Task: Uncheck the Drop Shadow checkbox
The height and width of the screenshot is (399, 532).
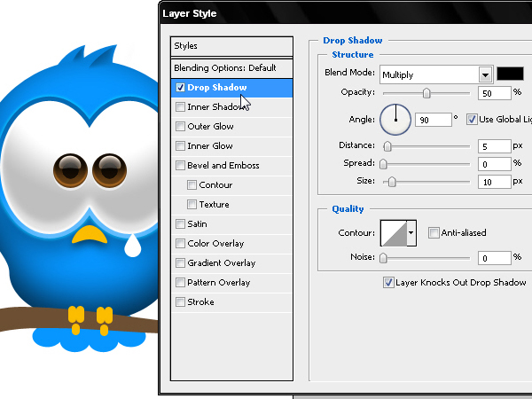Action: 180,88
